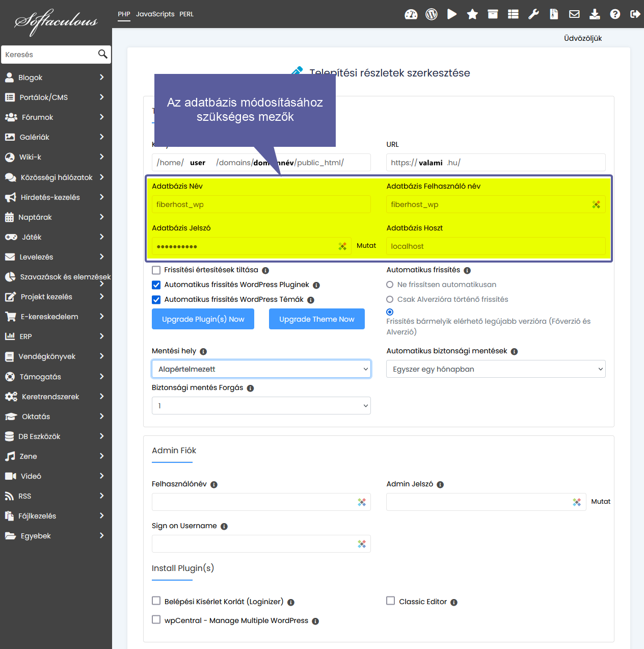Open the Videó category link

[x=56, y=476]
